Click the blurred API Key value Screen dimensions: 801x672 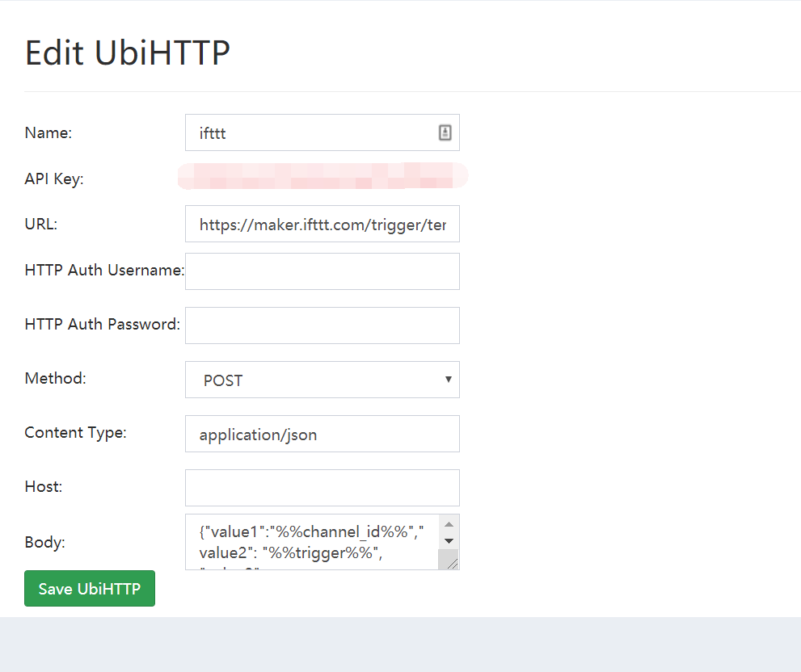323,175
